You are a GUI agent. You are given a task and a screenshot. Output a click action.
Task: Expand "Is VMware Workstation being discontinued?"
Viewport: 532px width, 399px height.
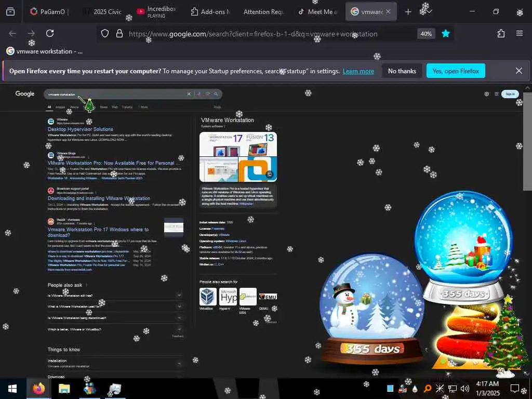[x=115, y=318]
